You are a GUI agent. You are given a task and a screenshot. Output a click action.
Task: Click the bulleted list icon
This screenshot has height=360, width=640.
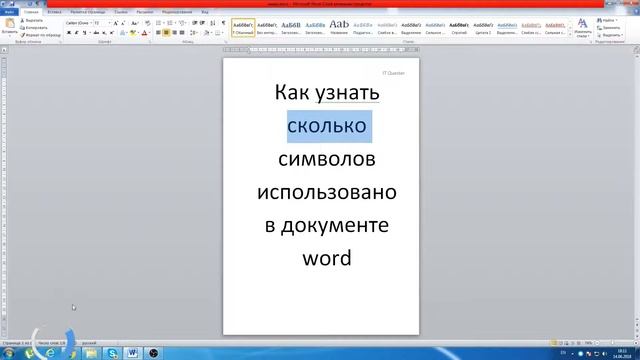(x=159, y=23)
